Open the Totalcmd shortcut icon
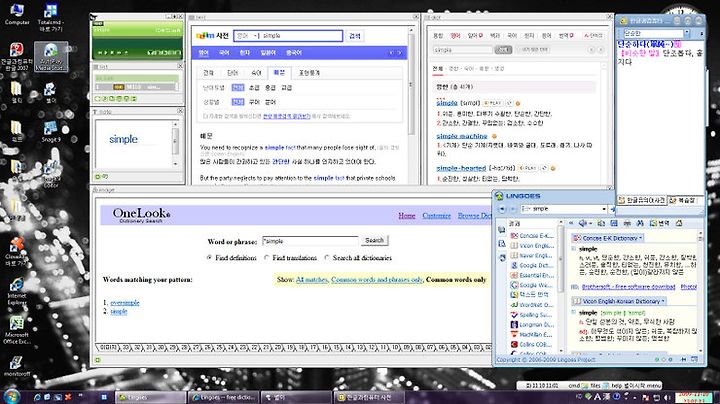720x404 pixels. (51, 17)
